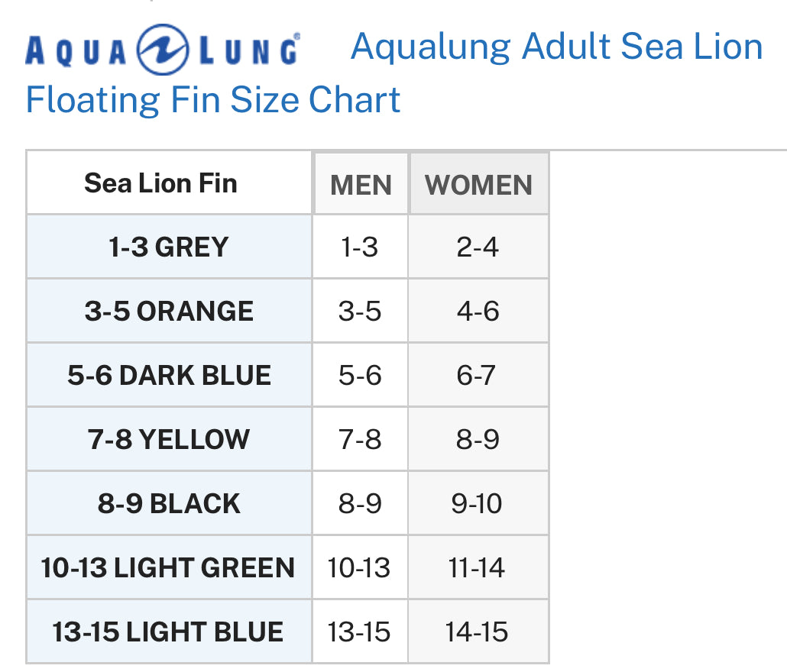Select the WOMEN column header
787x672 pixels.
478,185
